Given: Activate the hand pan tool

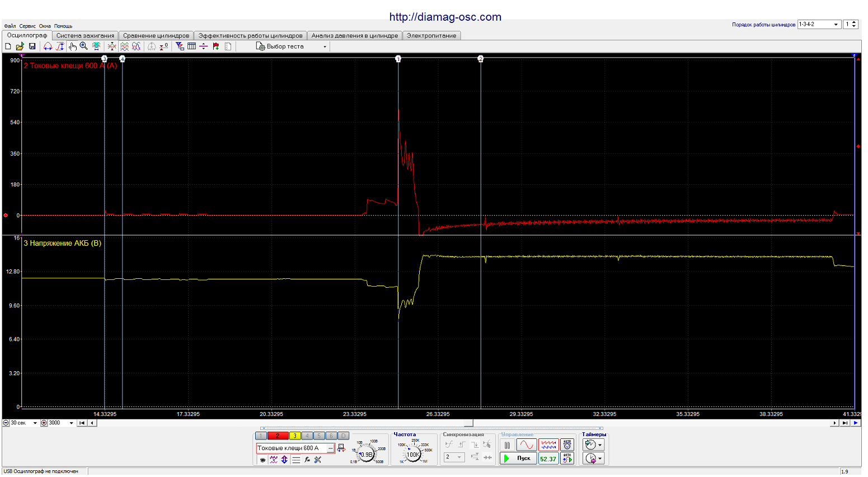Looking at the screenshot, I should point(72,46).
